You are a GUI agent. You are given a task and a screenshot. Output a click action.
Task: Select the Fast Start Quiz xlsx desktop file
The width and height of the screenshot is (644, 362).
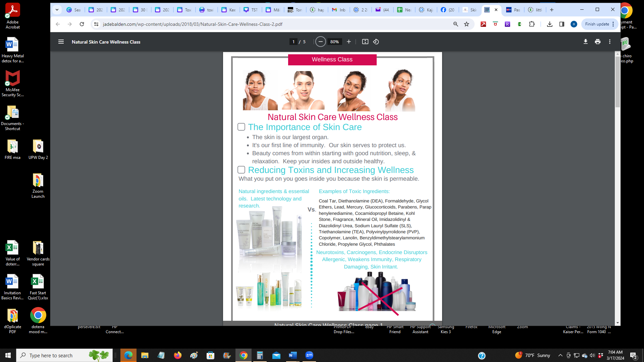[x=38, y=287]
